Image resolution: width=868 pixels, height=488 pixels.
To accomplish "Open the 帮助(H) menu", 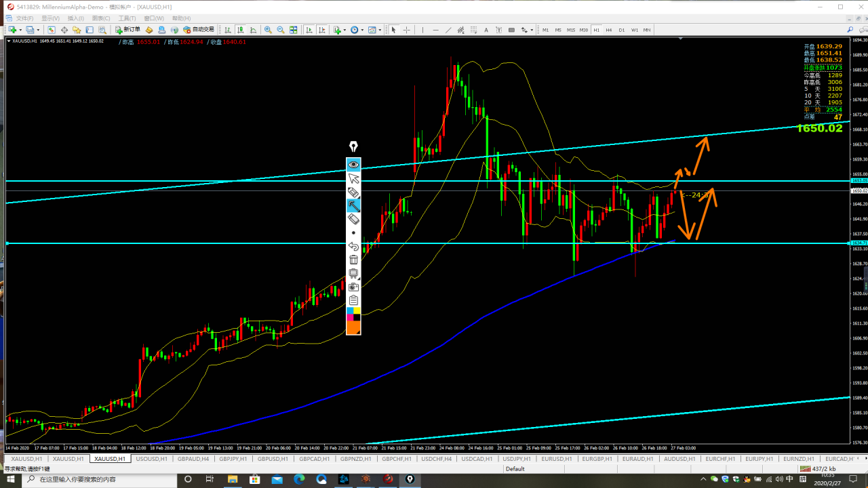I will click(x=181, y=18).
